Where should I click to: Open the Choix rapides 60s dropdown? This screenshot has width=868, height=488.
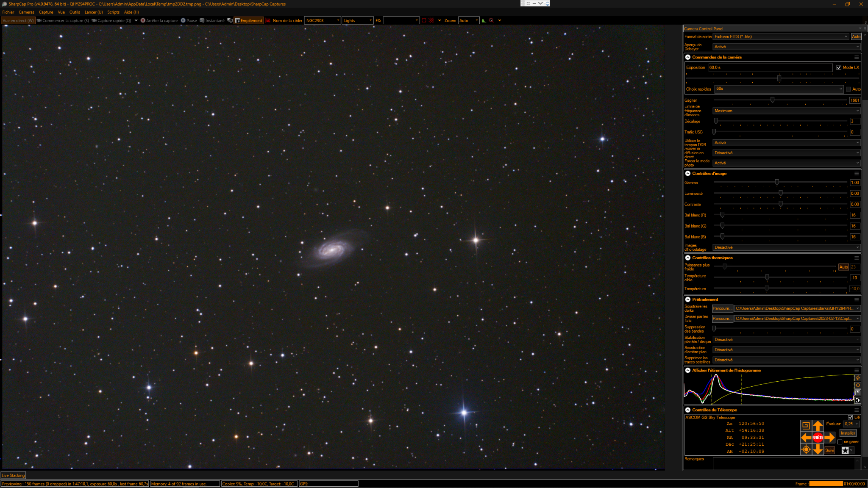click(x=779, y=89)
